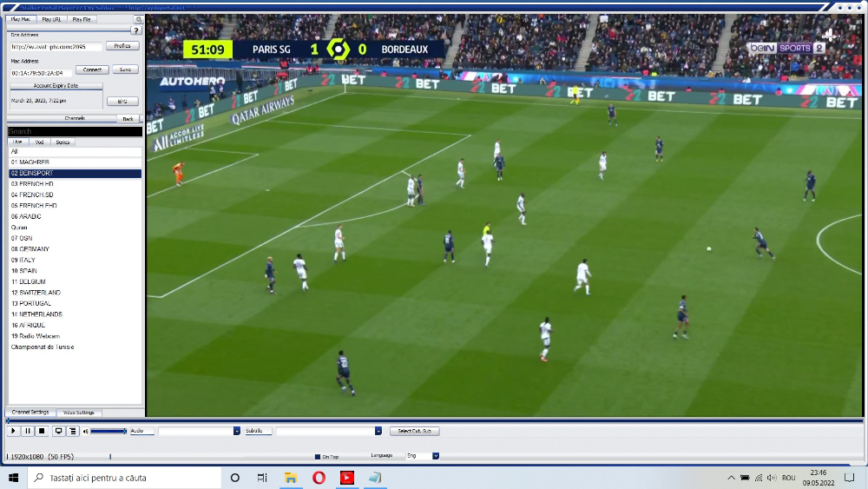Open the Audio track dropdown
Viewport: 868px width, 489px height.
200,431
